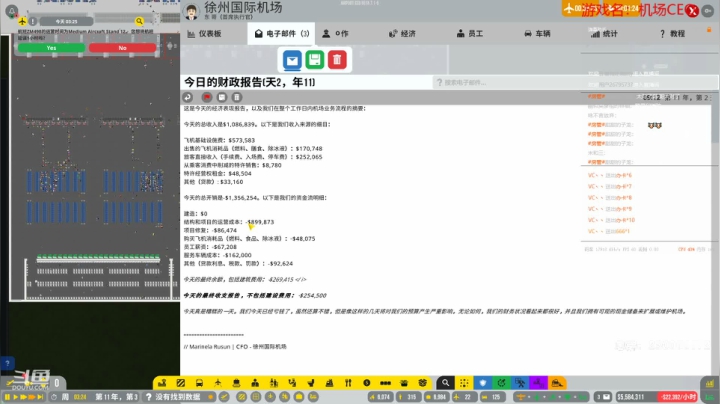Open the 教程 tutorial tab
Image resolution: width=720 pixels, height=404 pixels.
(672, 34)
